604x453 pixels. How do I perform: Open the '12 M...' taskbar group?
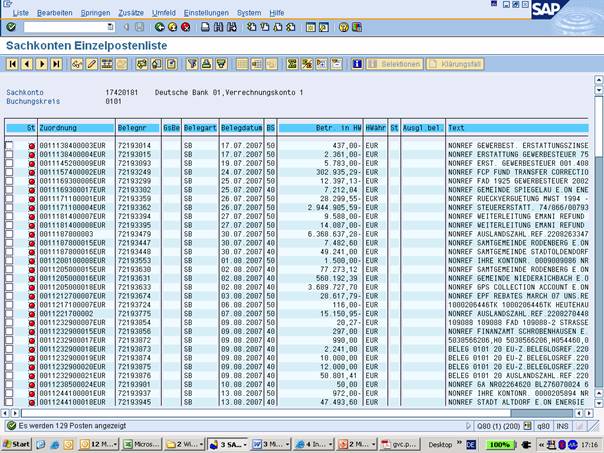(99, 445)
